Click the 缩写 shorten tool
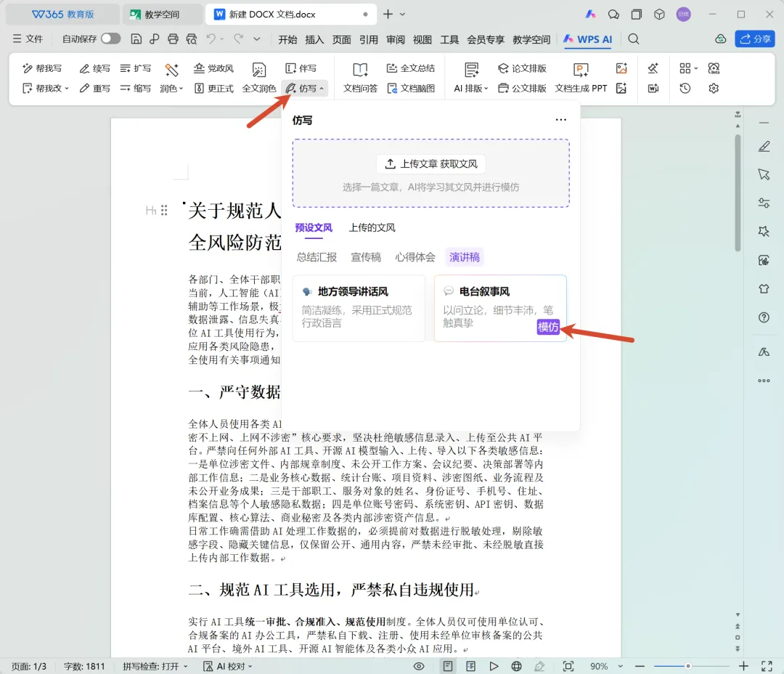 tap(136, 89)
